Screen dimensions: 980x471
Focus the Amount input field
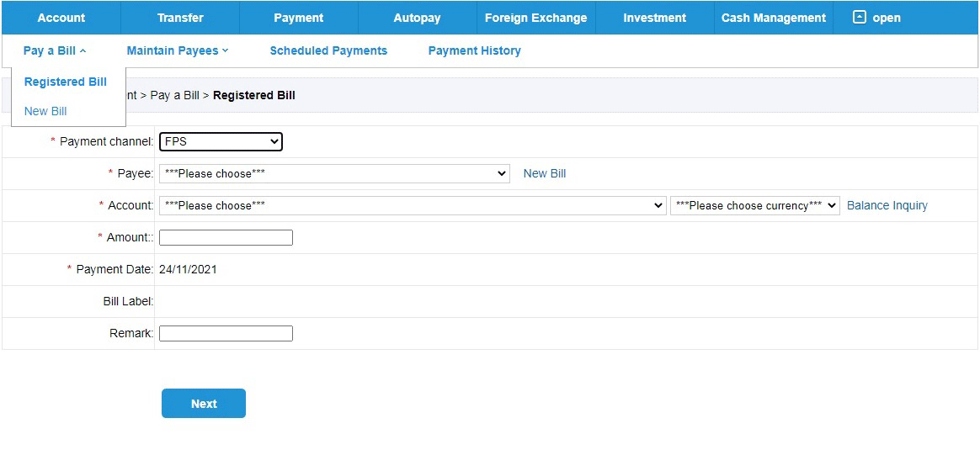226,237
